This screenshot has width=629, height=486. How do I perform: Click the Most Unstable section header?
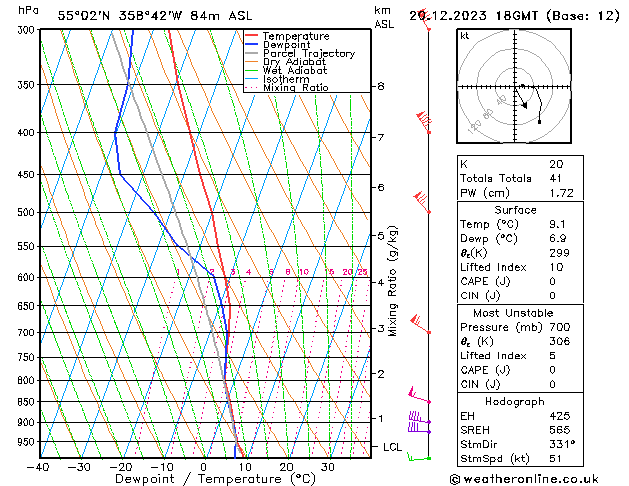(513, 313)
